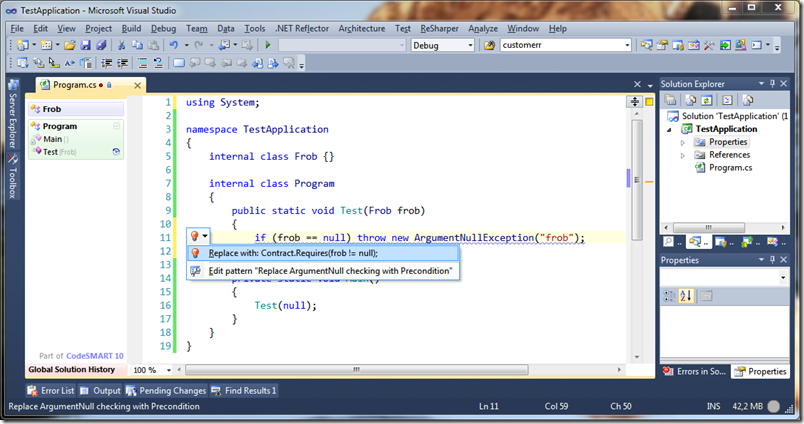Sort properties alphabetically icon

(686, 296)
